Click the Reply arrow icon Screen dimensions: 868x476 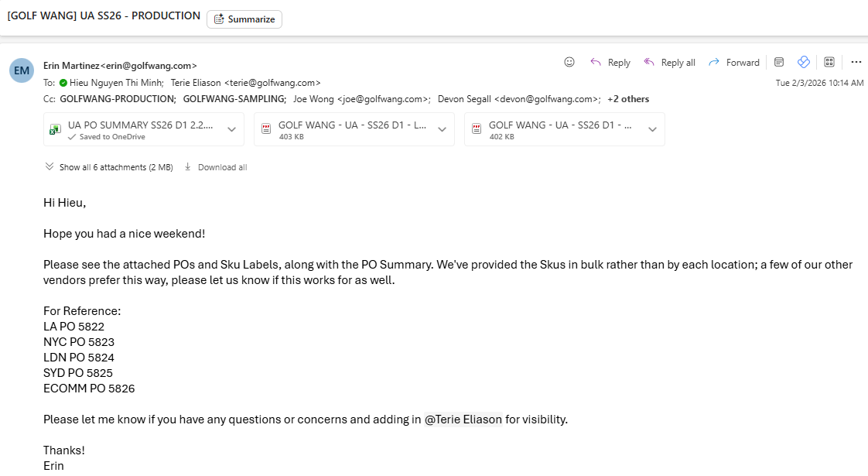596,62
